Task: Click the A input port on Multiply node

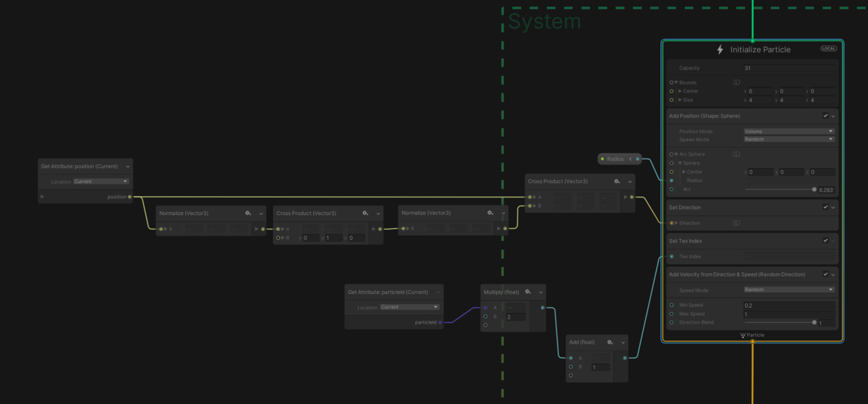Action: click(x=486, y=308)
